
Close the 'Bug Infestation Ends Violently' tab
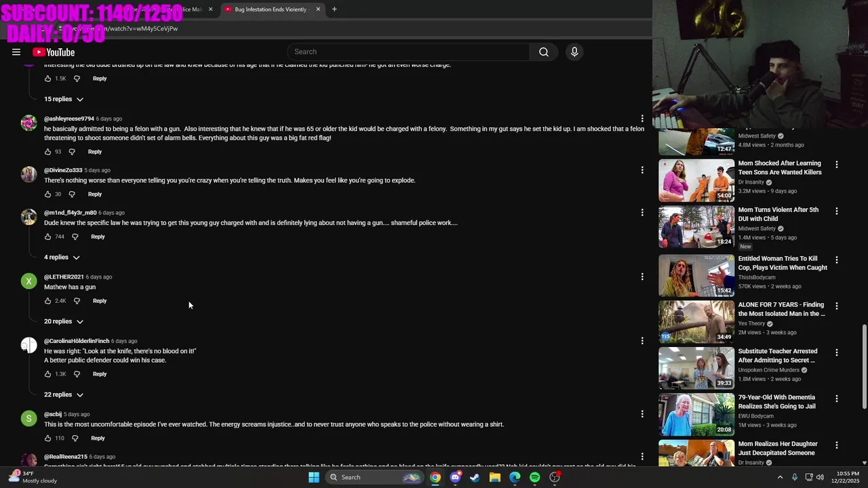pyautogui.click(x=318, y=9)
